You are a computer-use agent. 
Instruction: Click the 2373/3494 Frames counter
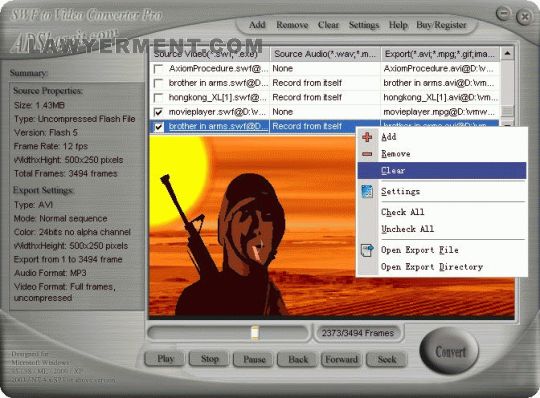358,333
